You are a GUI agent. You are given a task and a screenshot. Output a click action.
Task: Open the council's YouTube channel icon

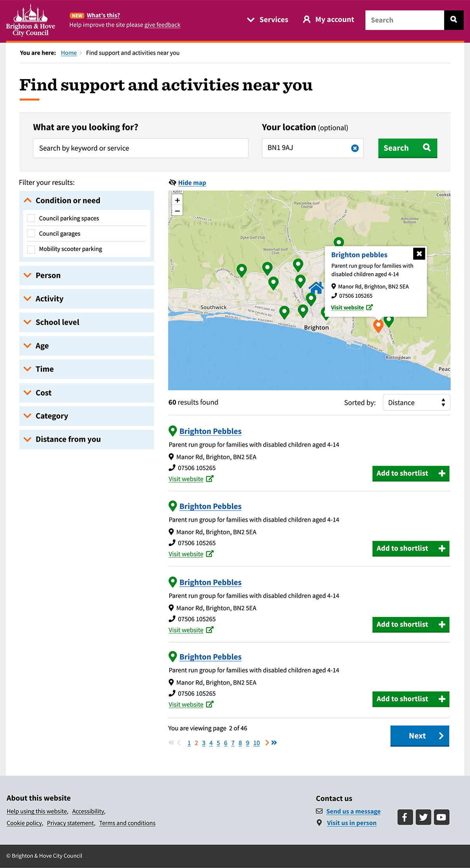coord(441,817)
